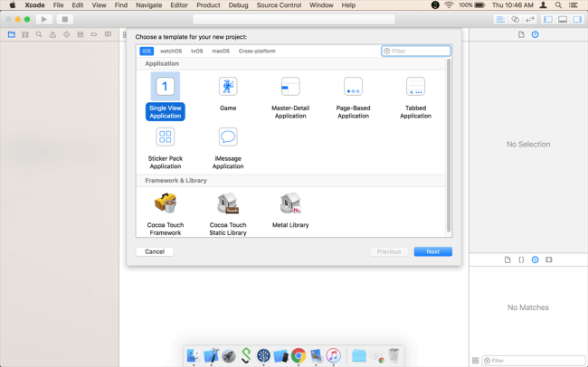Image resolution: width=588 pixels, height=367 pixels.
Task: Open the Product menu
Action: 208,5
